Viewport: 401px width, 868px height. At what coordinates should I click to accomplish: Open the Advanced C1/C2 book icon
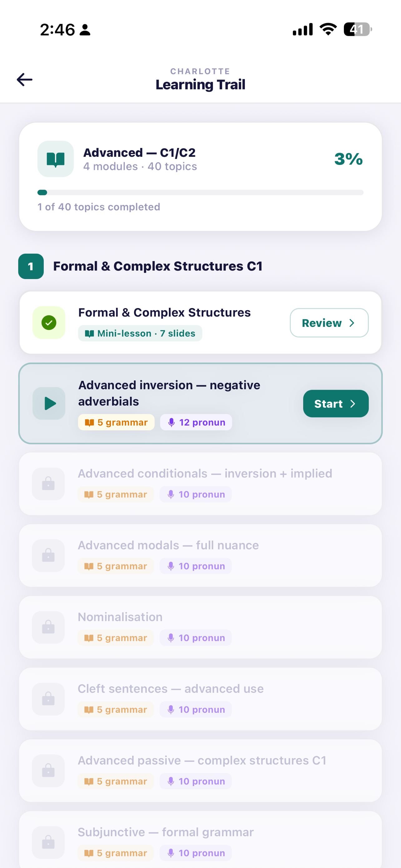(56, 159)
